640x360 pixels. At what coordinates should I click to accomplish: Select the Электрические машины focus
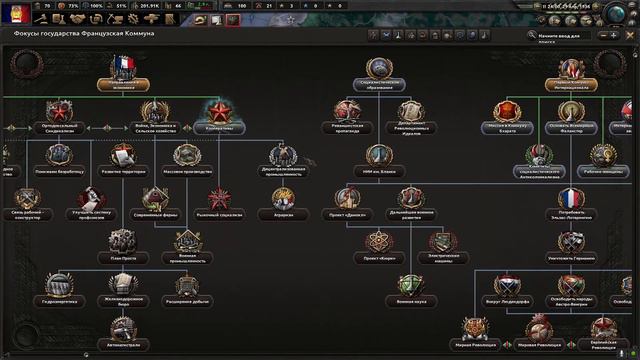[x=443, y=248]
